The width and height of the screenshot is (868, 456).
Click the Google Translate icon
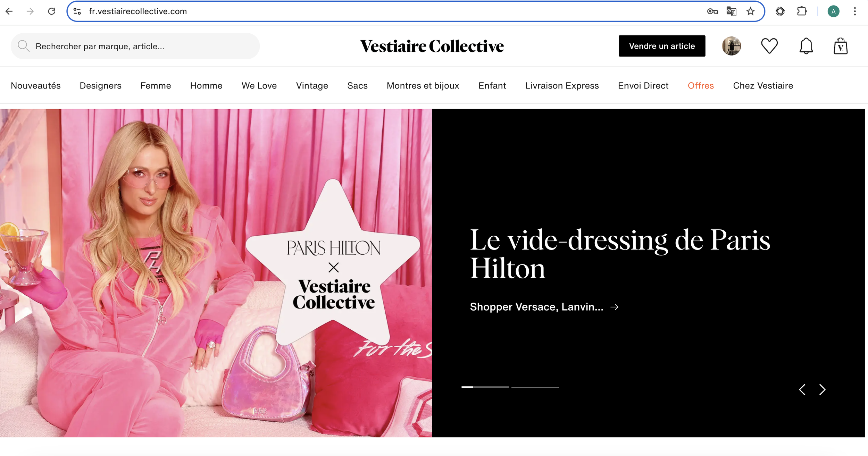[x=731, y=11]
